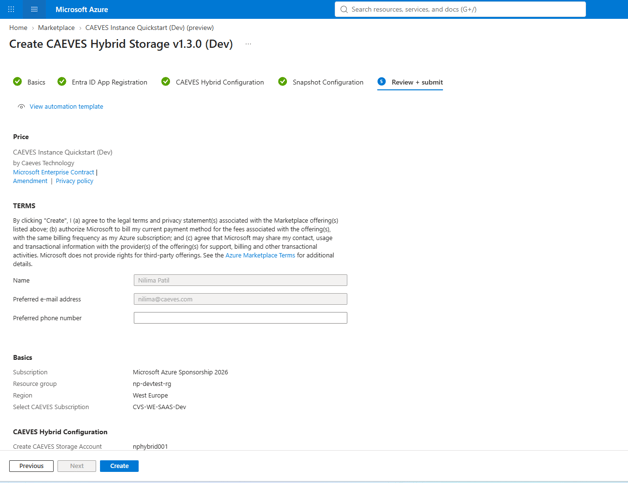Open Microsoft Enterprise Contract link
This screenshot has height=483, width=628.
[x=53, y=172]
